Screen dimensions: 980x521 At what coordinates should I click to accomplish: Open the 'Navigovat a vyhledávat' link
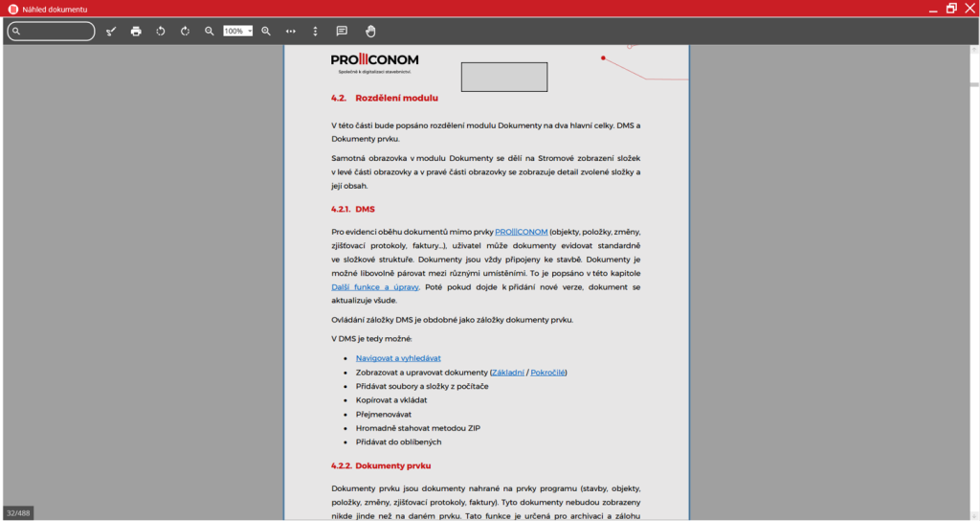(398, 358)
